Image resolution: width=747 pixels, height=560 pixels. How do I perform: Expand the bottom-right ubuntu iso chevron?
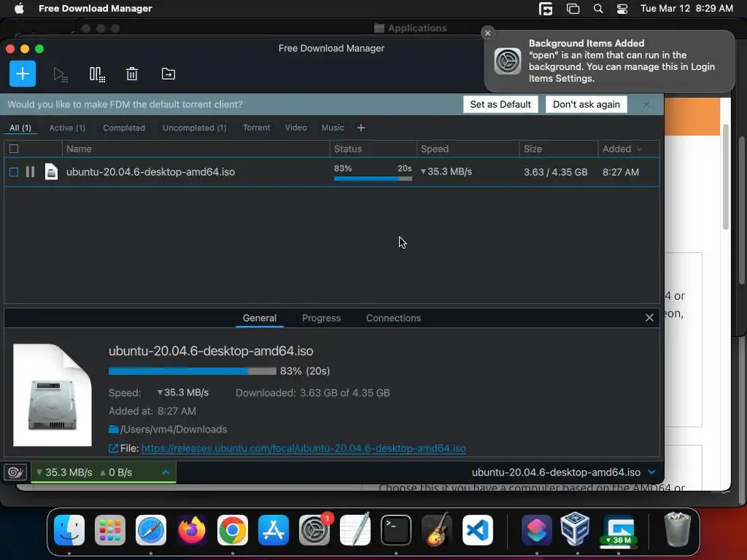651,472
